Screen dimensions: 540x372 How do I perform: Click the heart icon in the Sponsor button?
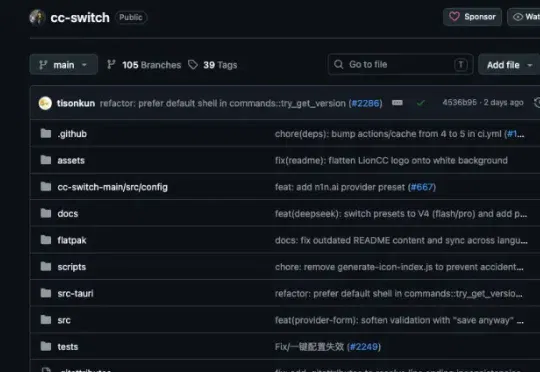(454, 17)
